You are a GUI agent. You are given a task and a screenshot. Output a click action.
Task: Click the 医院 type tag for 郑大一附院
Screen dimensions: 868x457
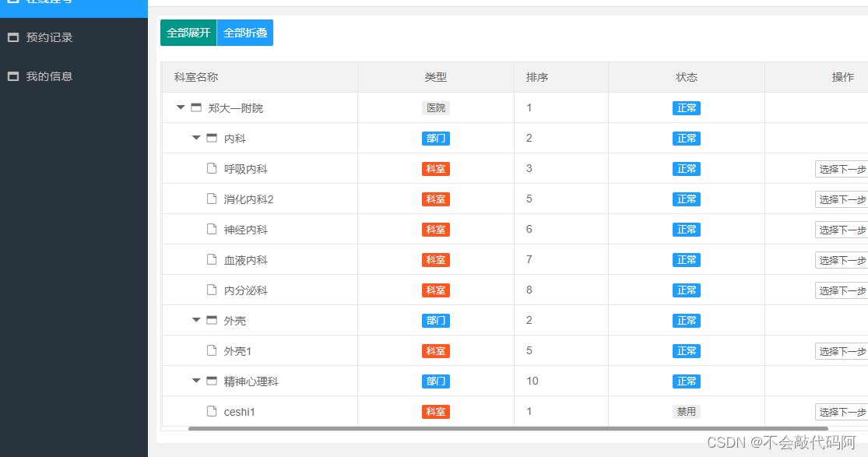point(436,108)
